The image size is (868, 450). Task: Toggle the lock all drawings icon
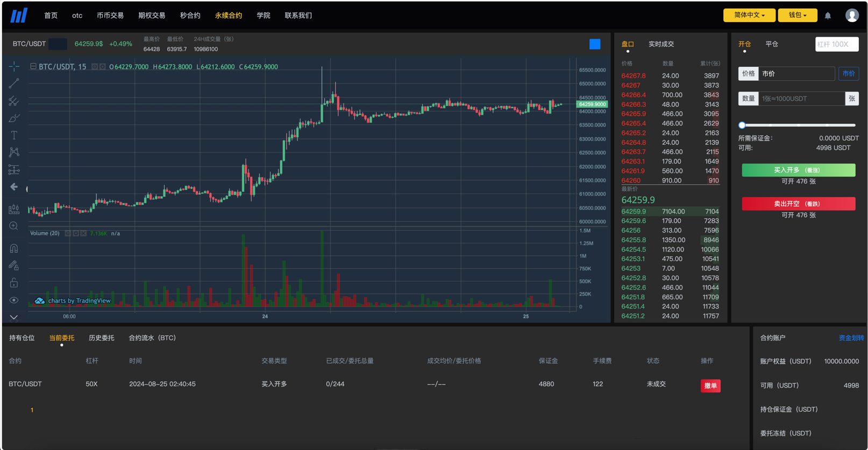coord(14,283)
